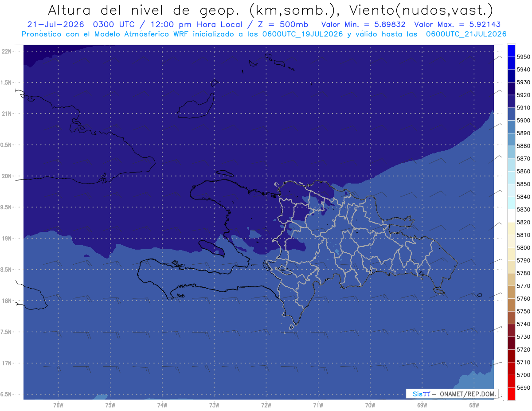Click the '0.5N' latitude label
Viewport: 532px width, 411px height.
click(7, 145)
